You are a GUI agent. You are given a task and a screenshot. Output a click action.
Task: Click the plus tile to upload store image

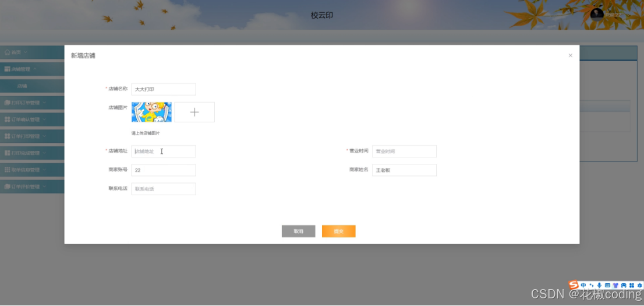click(194, 112)
